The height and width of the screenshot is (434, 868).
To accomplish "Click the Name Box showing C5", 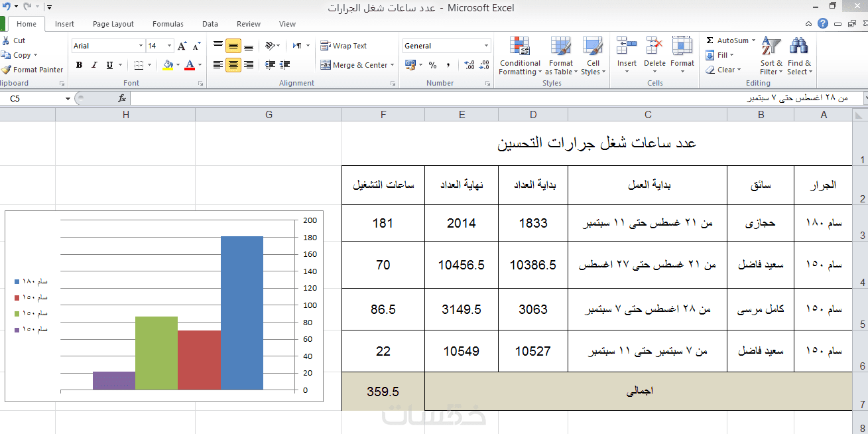I will pyautogui.click(x=31, y=98).
